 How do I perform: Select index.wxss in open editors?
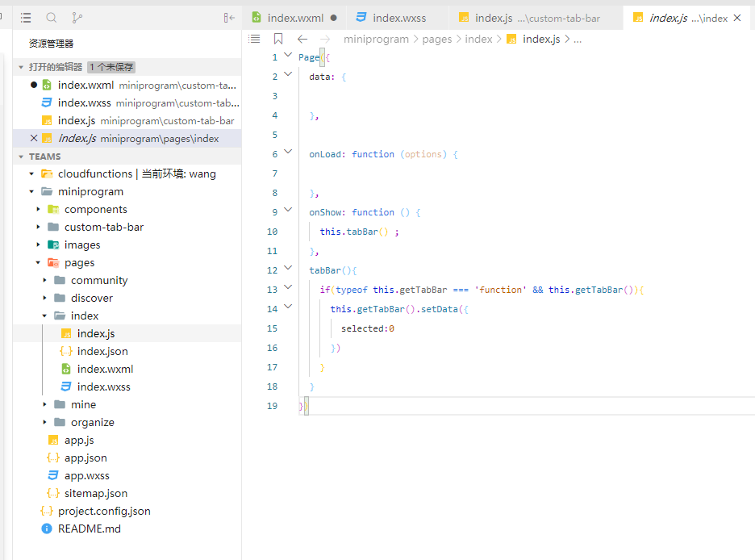click(127, 102)
